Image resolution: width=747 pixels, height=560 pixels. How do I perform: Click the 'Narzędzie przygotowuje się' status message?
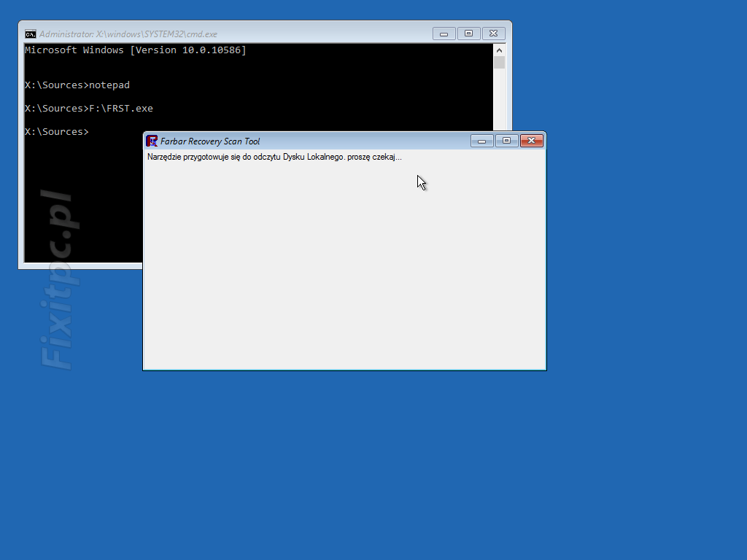click(274, 157)
